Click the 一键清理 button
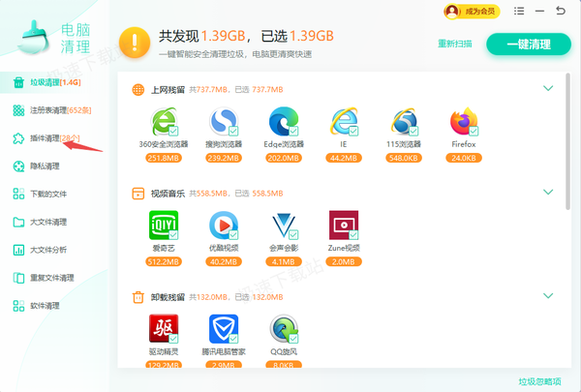This screenshot has height=392, width=581. [x=529, y=45]
